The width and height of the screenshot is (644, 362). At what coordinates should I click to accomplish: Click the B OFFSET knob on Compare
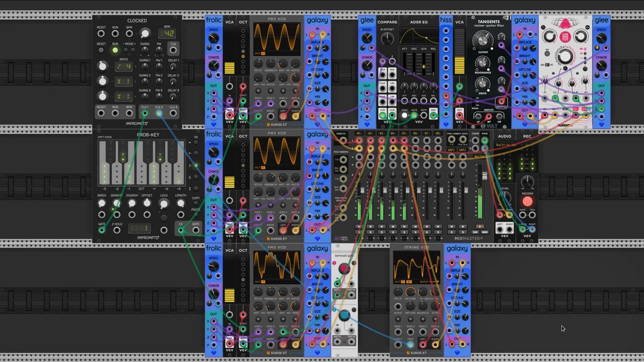point(387,39)
